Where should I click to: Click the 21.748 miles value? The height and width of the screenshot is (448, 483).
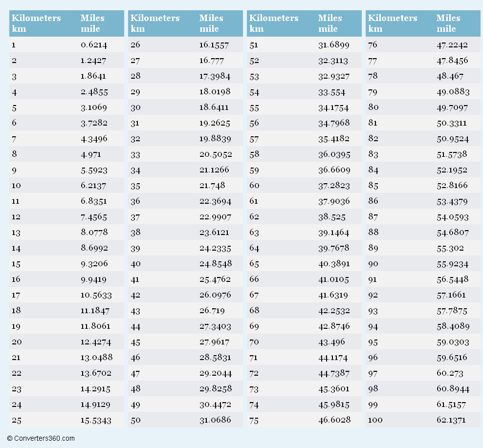click(212, 186)
